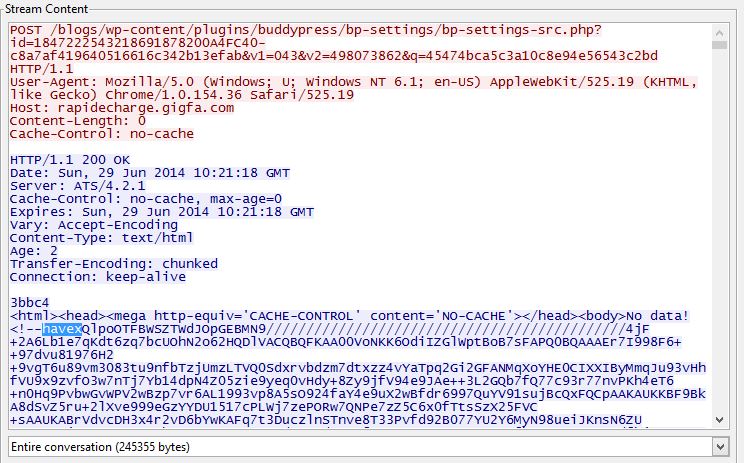Click the 'Entire conversation (245355 bytes)' combo box
The image size is (744, 463).
tap(368, 447)
